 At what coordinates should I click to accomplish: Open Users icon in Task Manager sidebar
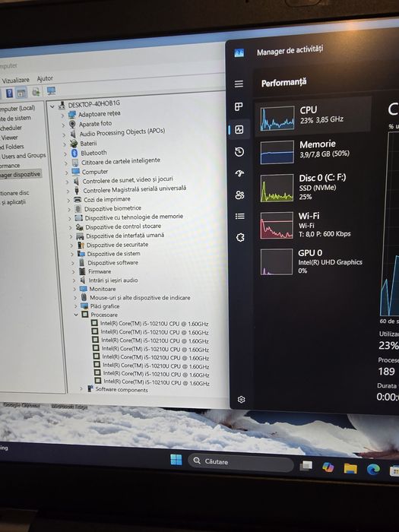click(240, 195)
